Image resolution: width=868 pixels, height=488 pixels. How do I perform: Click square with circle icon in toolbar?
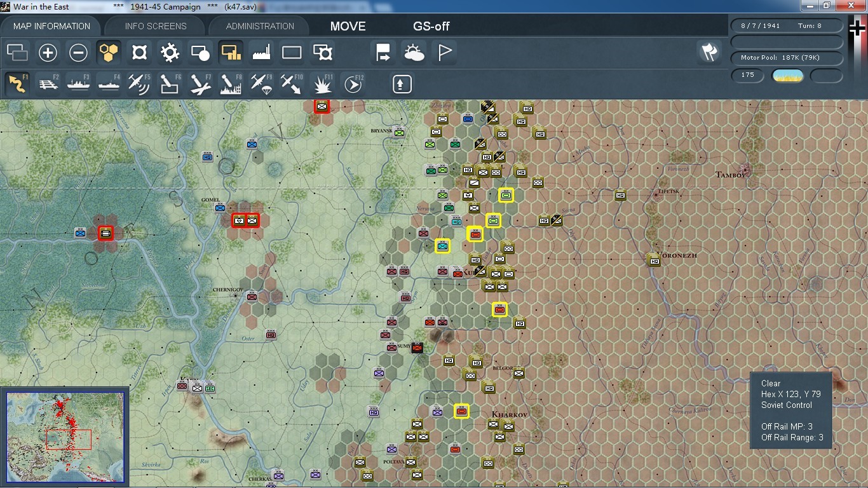(x=200, y=53)
